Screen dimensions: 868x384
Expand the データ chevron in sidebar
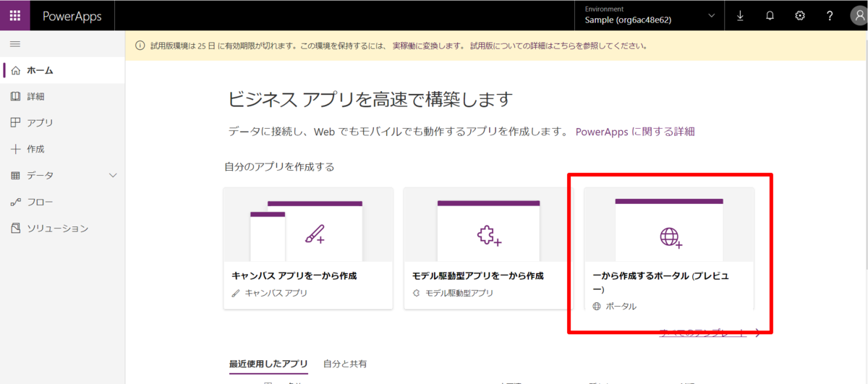tap(112, 175)
